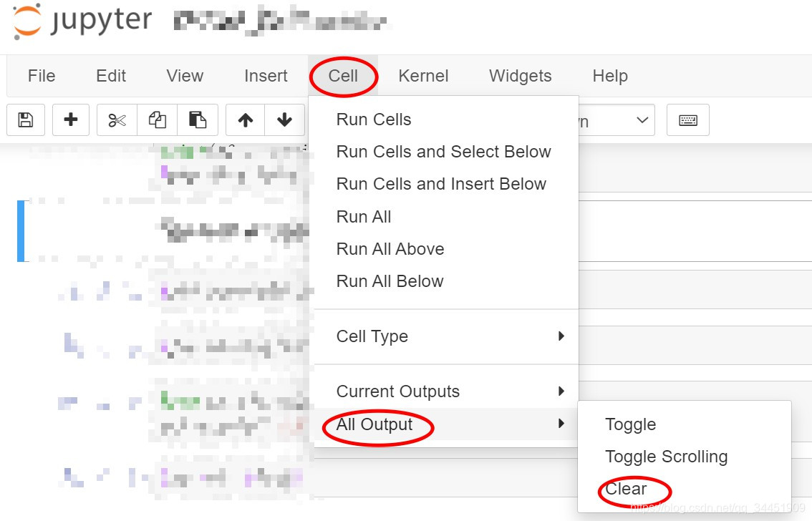The width and height of the screenshot is (812, 521).
Task: Select Toggle in All Output submenu
Action: coord(684,424)
